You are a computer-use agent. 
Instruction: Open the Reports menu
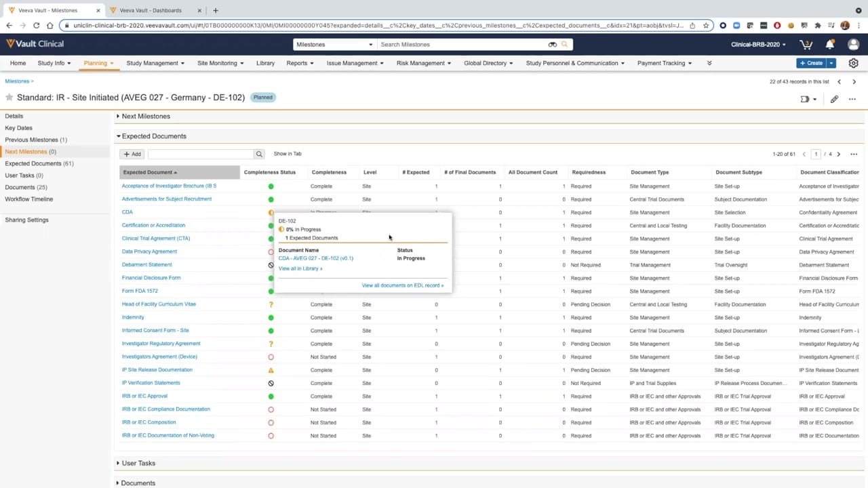[x=300, y=63]
